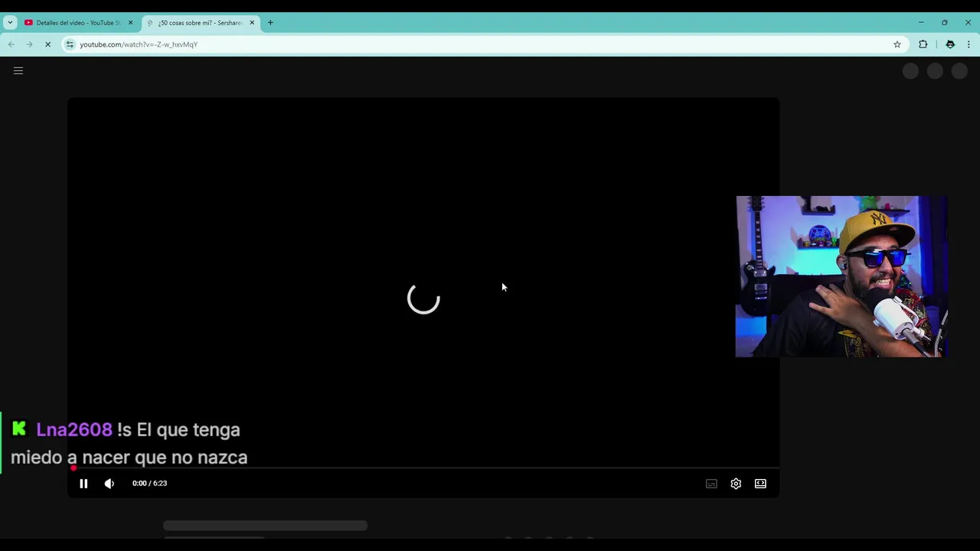Click the loading video player area
Screen dimensions: 980x551
coord(423,298)
